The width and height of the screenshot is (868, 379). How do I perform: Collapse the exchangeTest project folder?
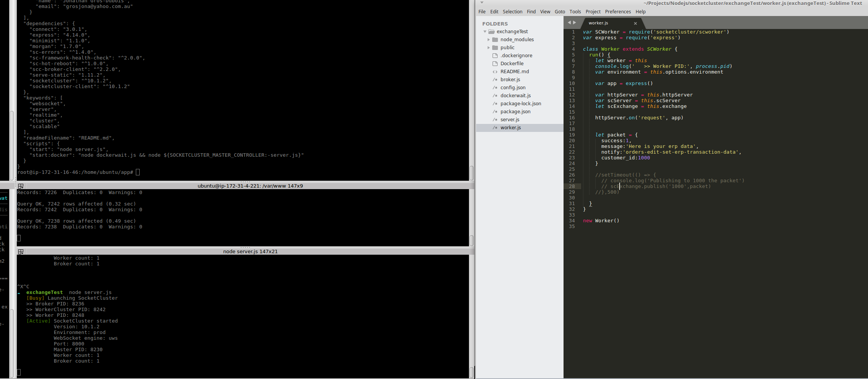coord(485,31)
